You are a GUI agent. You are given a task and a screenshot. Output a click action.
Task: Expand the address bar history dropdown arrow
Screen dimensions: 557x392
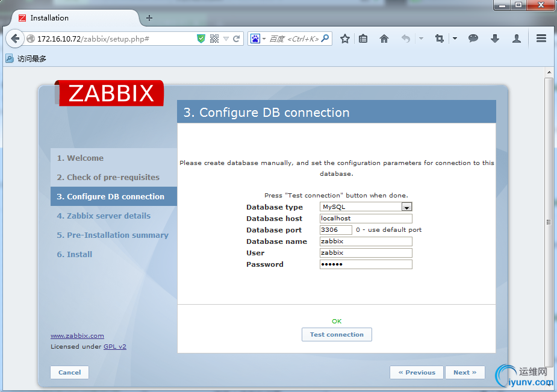click(x=226, y=39)
